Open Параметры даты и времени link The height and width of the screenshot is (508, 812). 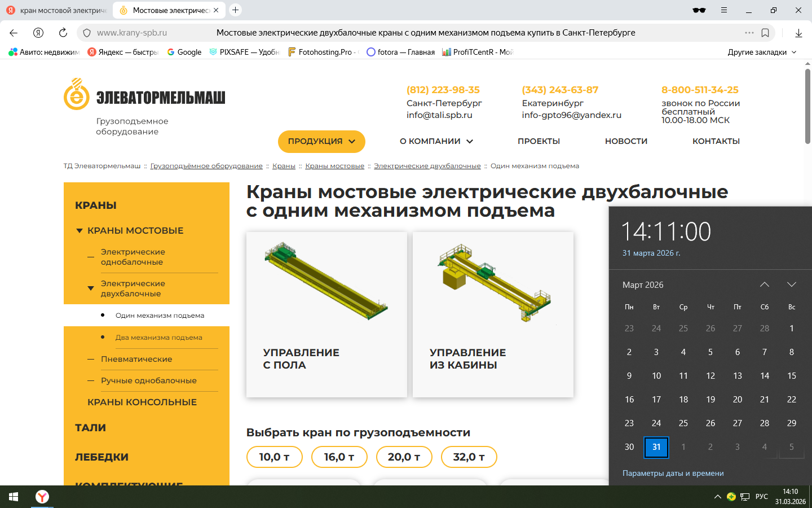(x=673, y=473)
